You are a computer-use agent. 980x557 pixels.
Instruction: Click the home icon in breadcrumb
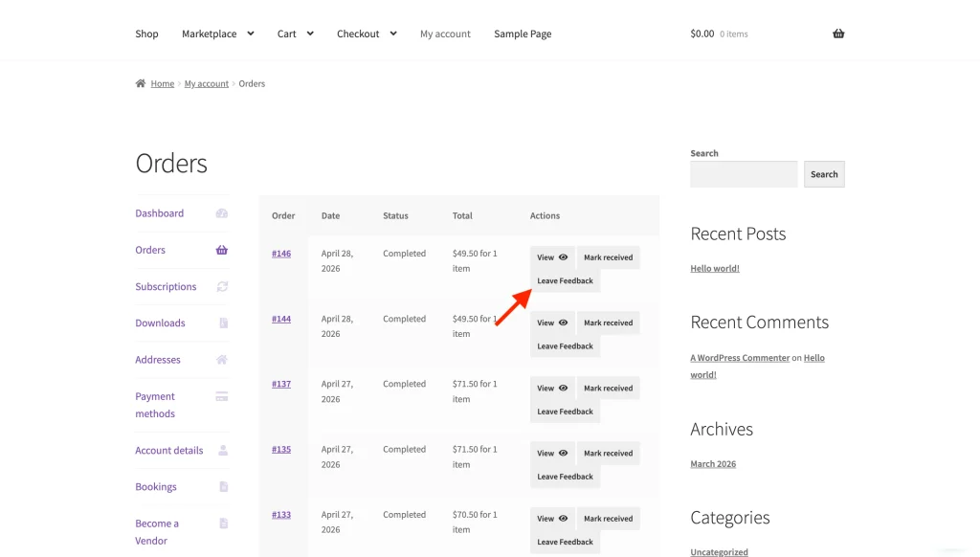point(141,83)
